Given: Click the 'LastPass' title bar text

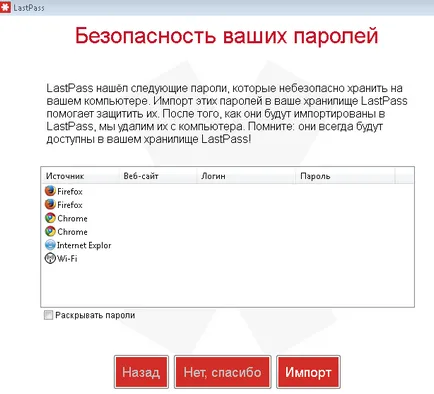Looking at the screenshot, I should [29, 8].
